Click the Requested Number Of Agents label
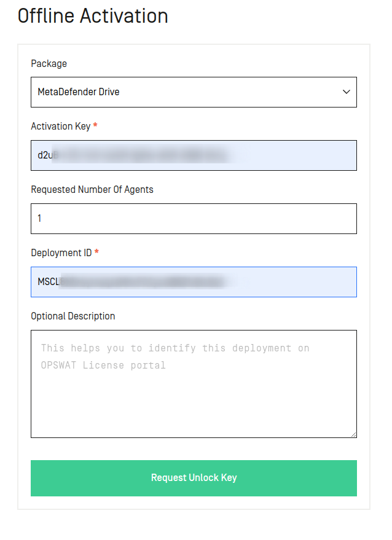392x540 pixels. pos(92,189)
